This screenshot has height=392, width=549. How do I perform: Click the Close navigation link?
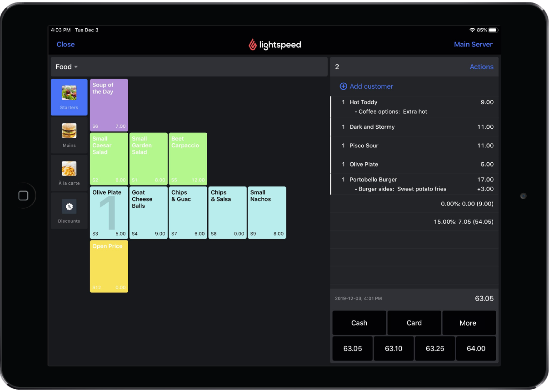coord(66,44)
